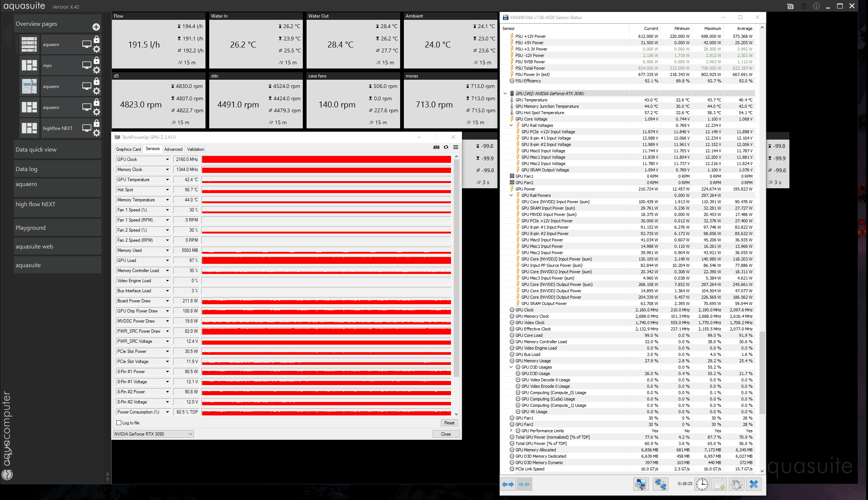Click the monitor icon on the mps row
Screen dimensions: 868x500
pos(86,65)
